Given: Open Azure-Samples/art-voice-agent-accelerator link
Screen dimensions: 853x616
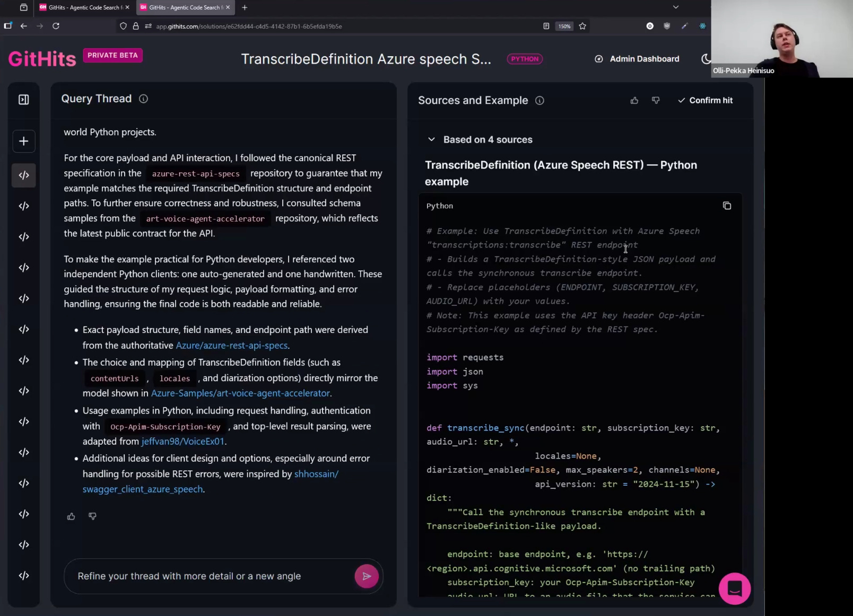Looking at the screenshot, I should coord(240,393).
